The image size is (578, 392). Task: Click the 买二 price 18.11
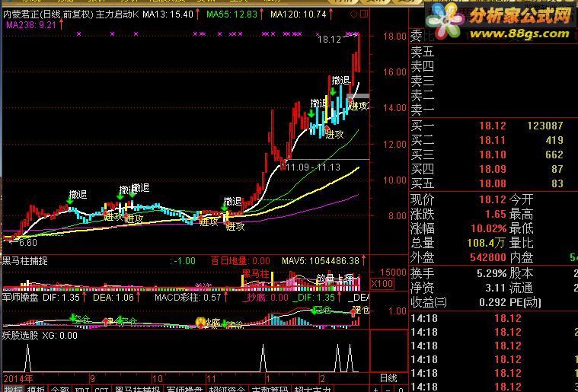tap(493, 140)
